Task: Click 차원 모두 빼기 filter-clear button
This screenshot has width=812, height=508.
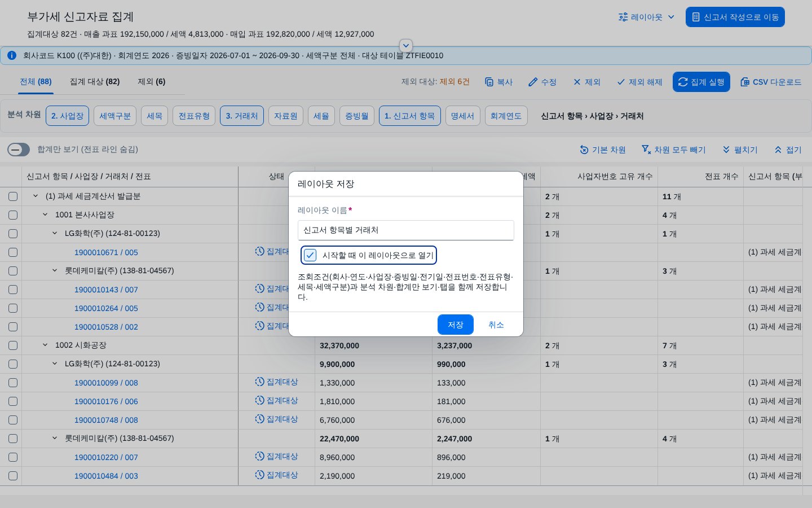Action: tap(674, 150)
